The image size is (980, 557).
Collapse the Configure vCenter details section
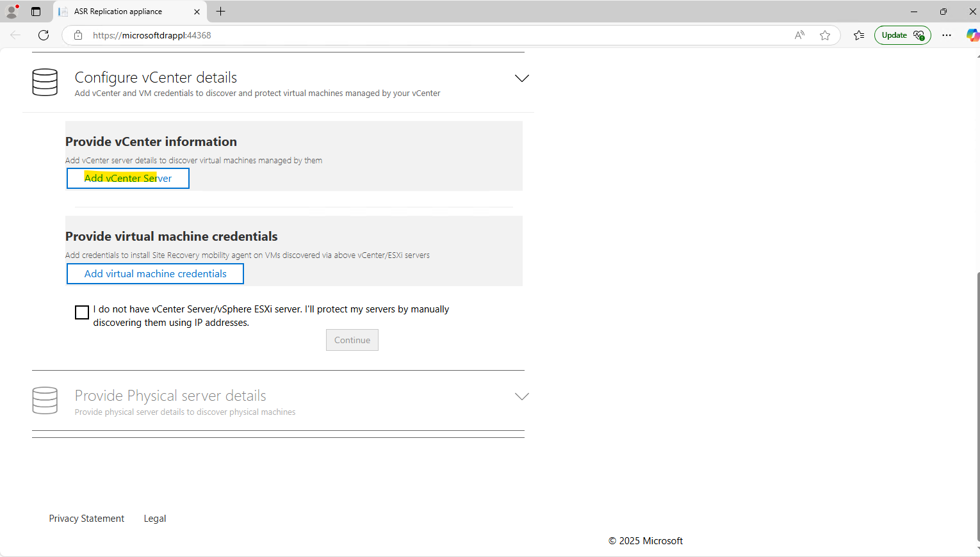click(522, 78)
